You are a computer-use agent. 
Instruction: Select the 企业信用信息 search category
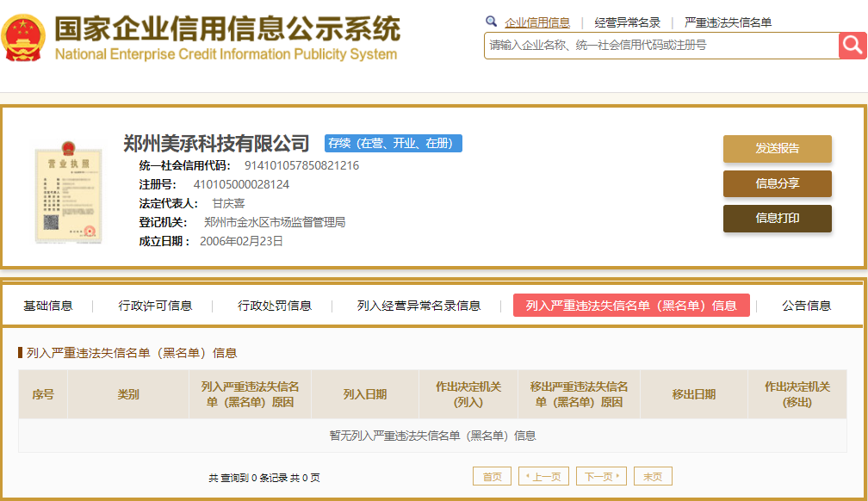click(537, 22)
